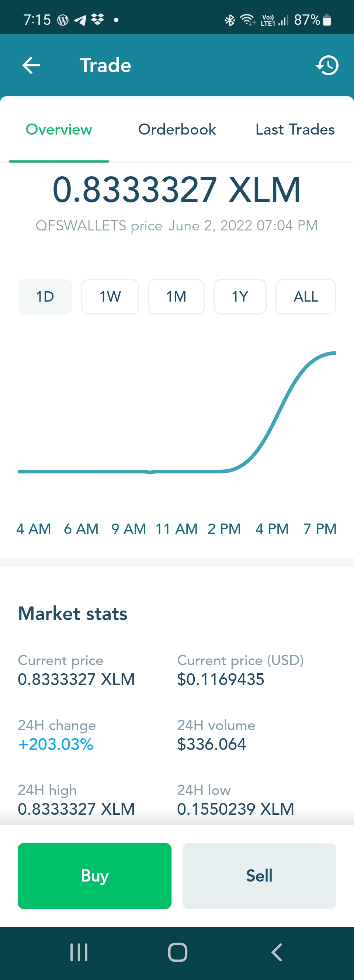Image resolution: width=354 pixels, height=980 pixels.
Task: Open trade history clock icon
Action: [x=327, y=65]
